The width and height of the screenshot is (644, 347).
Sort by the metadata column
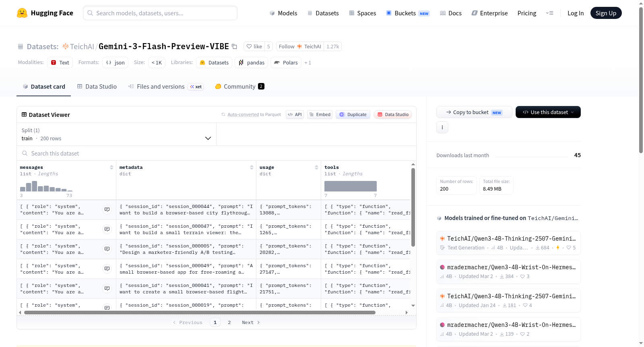[252, 167]
